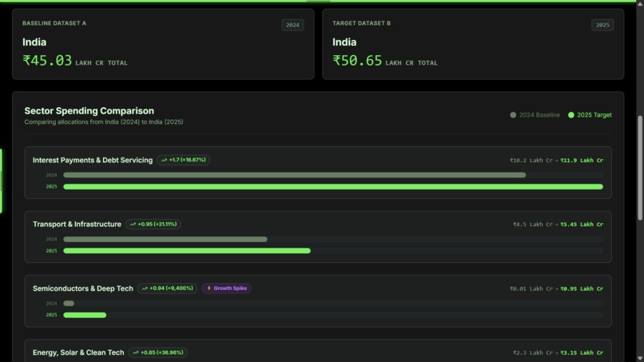Click the 2025 year badge on Target Dataset B

point(602,25)
